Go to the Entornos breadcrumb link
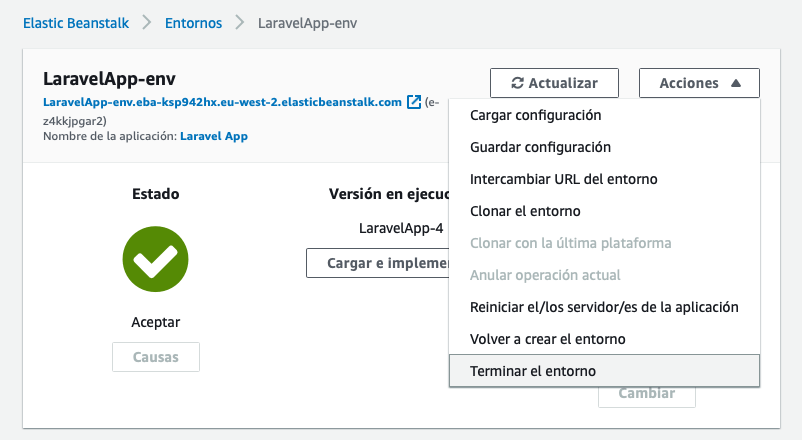The image size is (802, 440). pyautogui.click(x=193, y=23)
